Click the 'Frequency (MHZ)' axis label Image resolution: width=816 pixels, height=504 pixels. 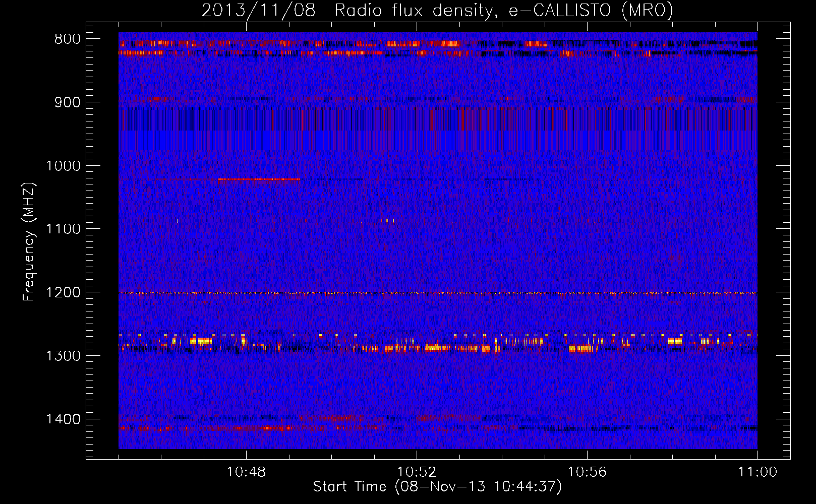point(29,242)
